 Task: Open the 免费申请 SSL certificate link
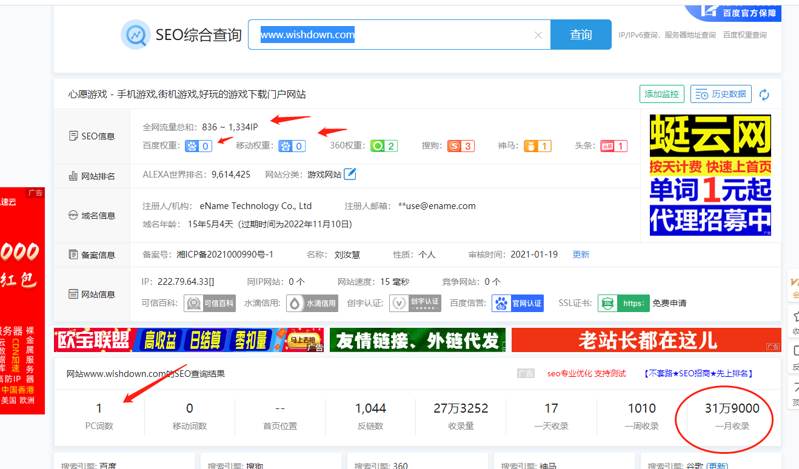point(669,303)
